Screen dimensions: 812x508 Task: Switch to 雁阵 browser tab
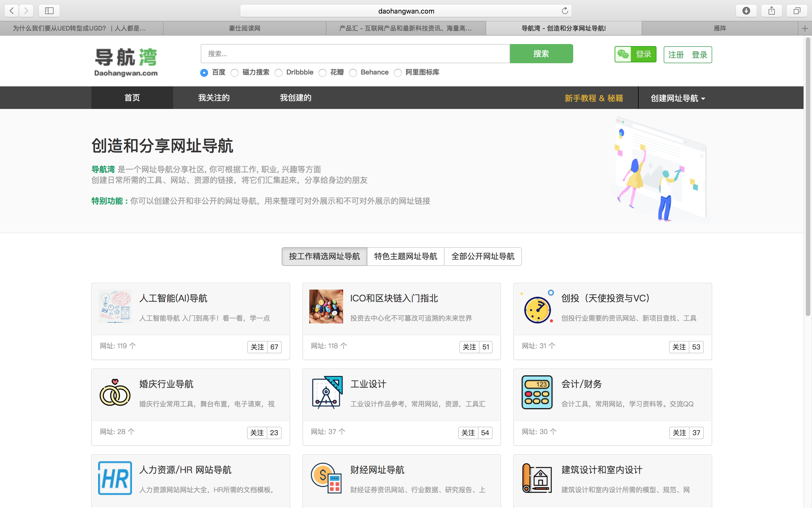[720, 29]
